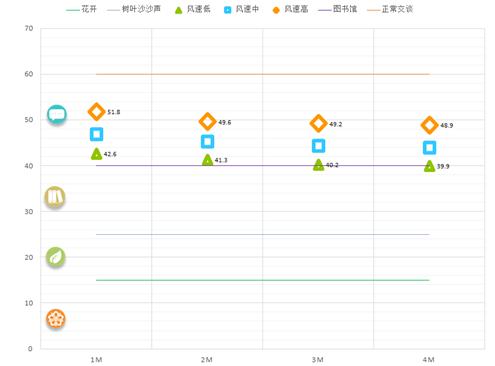Click the 2M x-axis label

pos(207,360)
